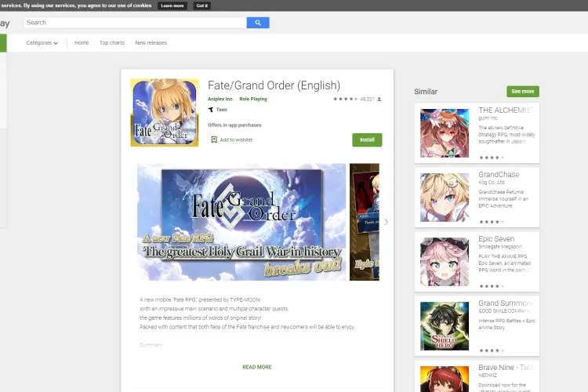The image size is (588, 392).
Task: Open Grand Summoners Shield Hero thumbnail
Action: click(x=445, y=326)
